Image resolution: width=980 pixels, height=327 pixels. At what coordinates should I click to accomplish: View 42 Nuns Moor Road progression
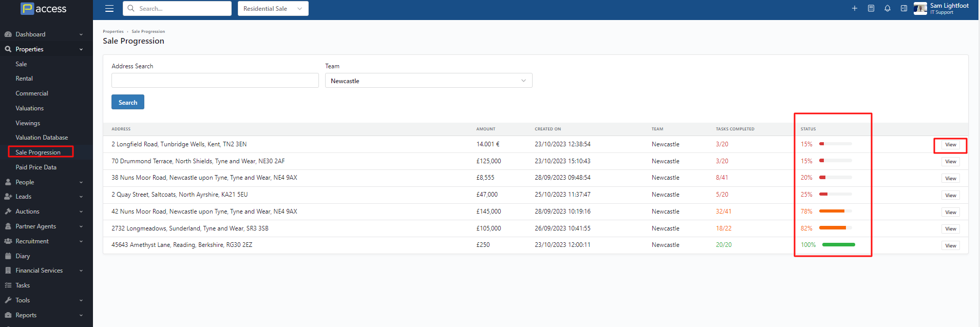pos(951,213)
